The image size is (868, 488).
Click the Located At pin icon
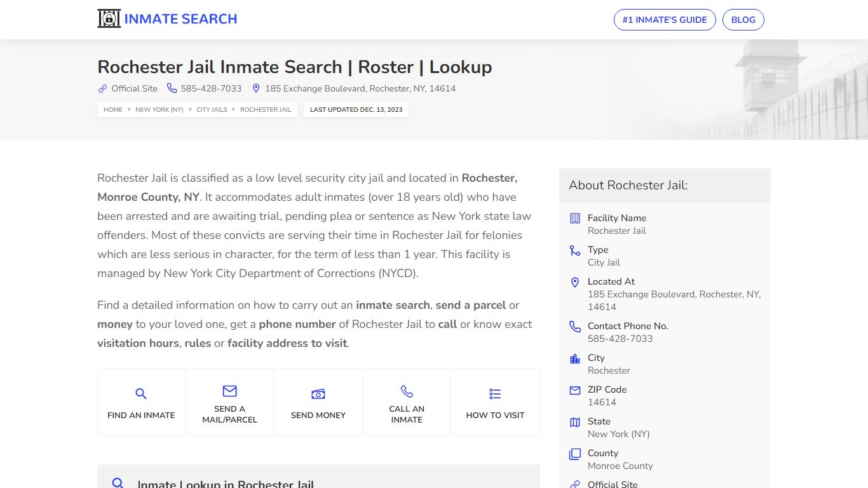pyautogui.click(x=575, y=282)
